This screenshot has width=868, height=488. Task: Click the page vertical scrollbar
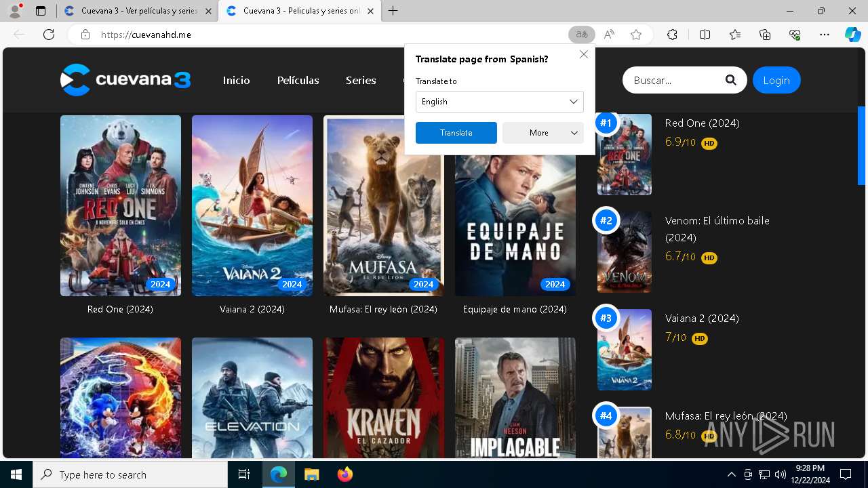[x=862, y=146]
